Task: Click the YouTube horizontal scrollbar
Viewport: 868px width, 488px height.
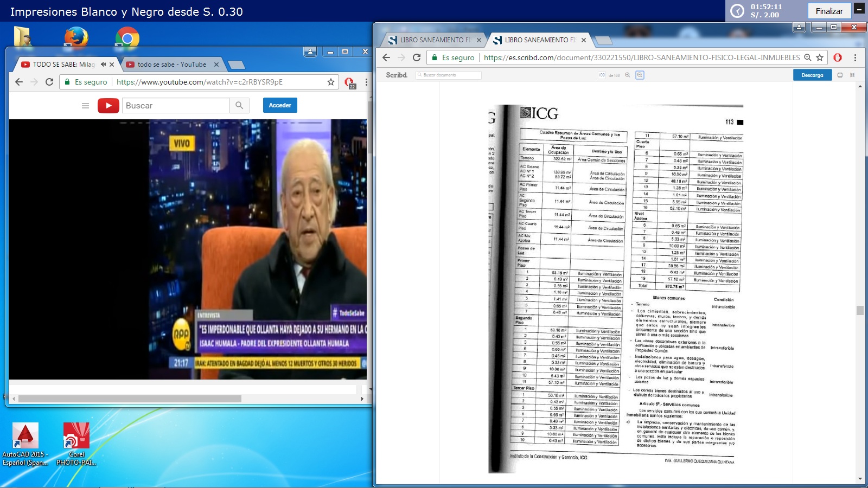Action: pos(130,399)
